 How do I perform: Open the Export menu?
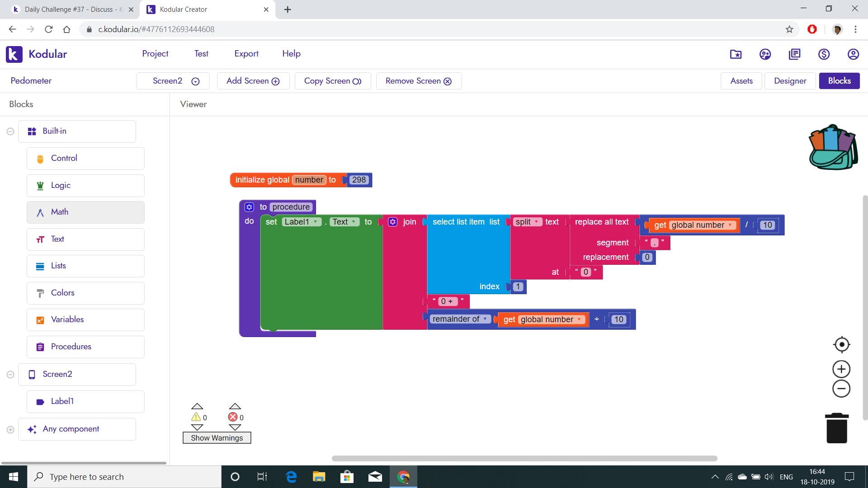246,53
